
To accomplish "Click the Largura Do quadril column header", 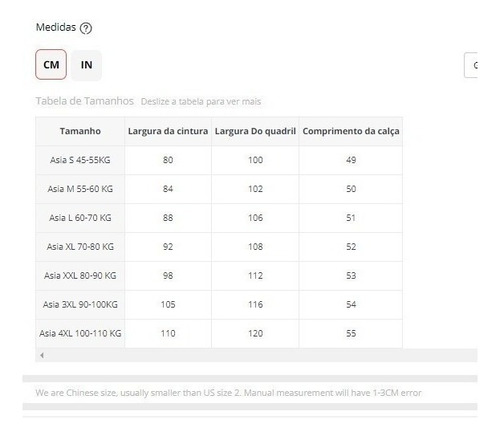I will click(255, 131).
